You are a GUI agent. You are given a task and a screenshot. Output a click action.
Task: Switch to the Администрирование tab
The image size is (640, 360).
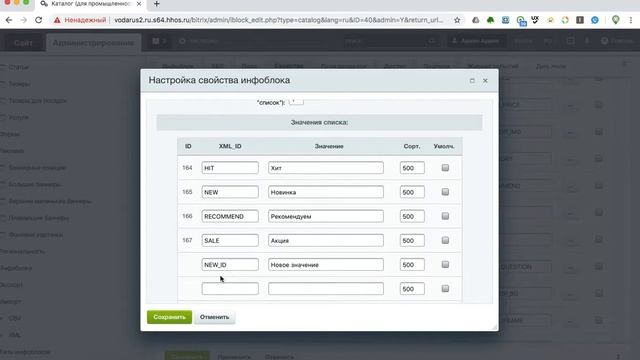tap(93, 43)
